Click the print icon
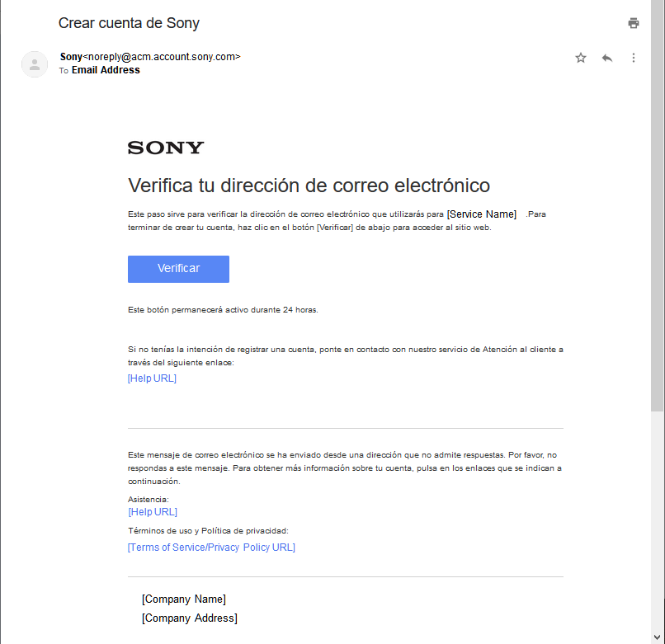 click(x=634, y=23)
